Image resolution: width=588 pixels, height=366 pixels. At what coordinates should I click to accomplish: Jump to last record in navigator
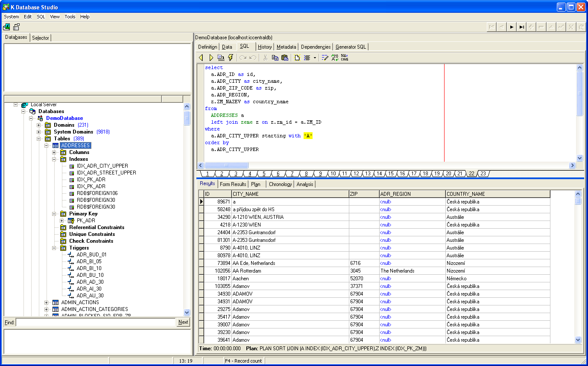521,27
